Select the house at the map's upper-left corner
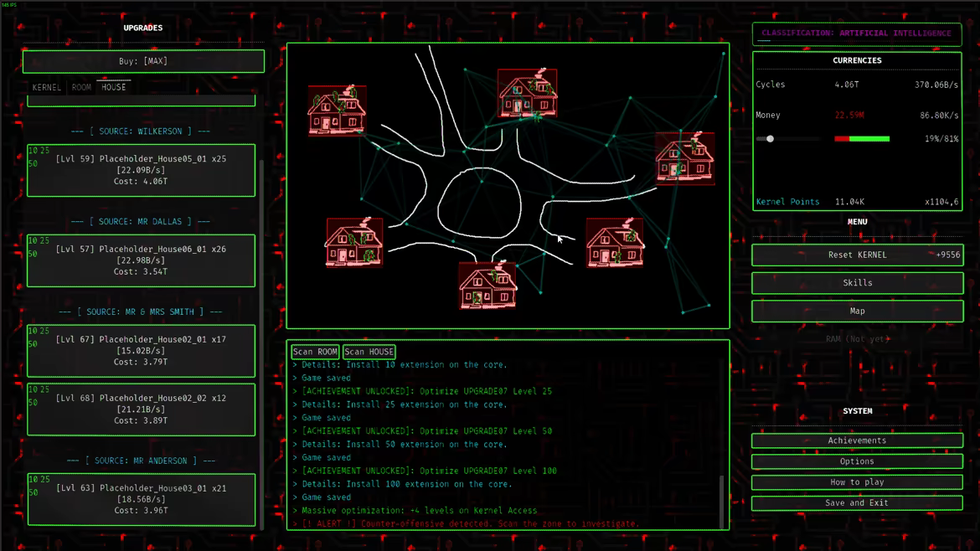980x551 pixels. [337, 111]
